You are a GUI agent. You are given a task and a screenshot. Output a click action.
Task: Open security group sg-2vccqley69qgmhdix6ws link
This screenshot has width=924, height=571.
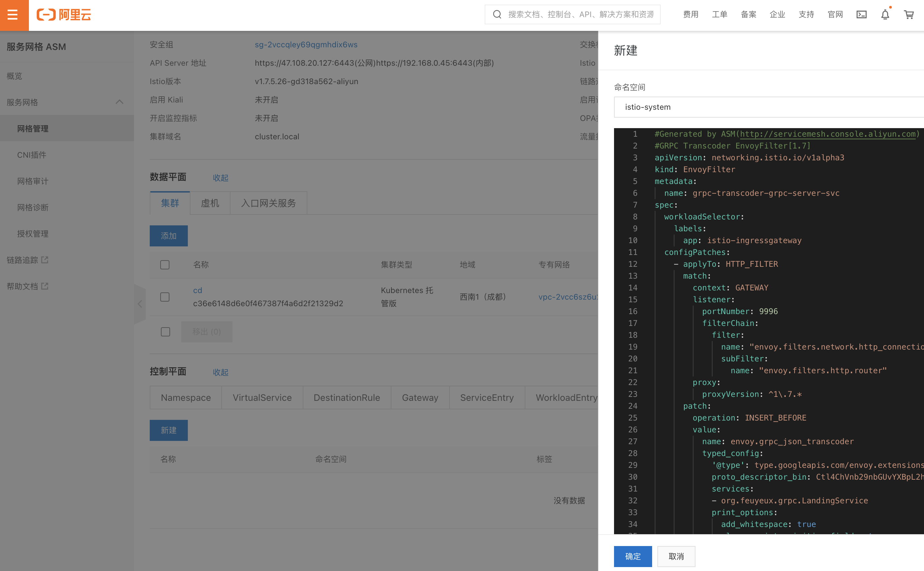[306, 45]
